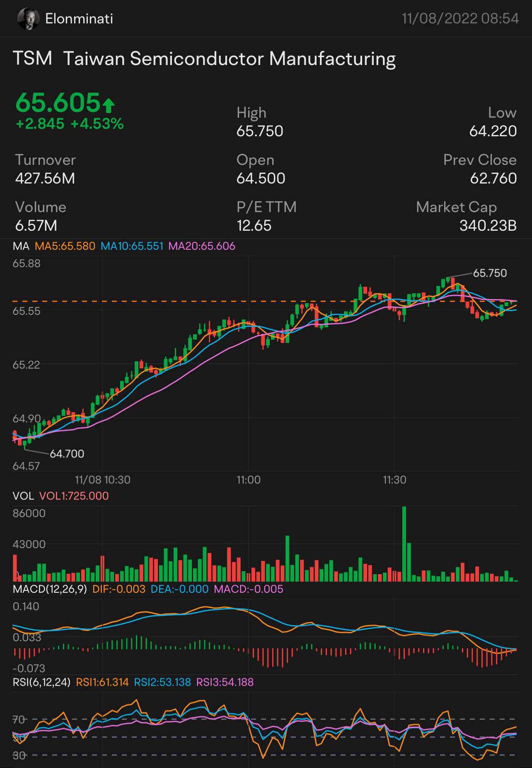Click the VOL indicator label
Viewport: 532px width, 768px height.
point(23,496)
